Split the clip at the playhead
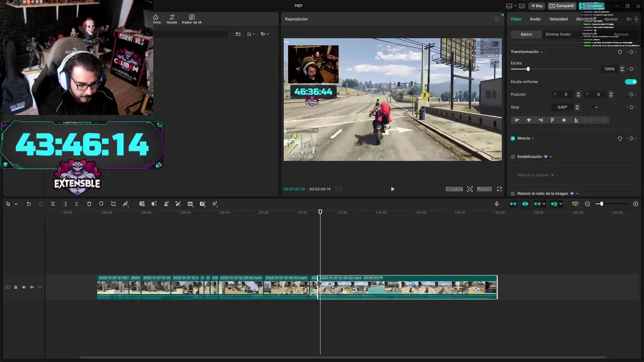Viewport: 644px width, 362px height. point(53,204)
